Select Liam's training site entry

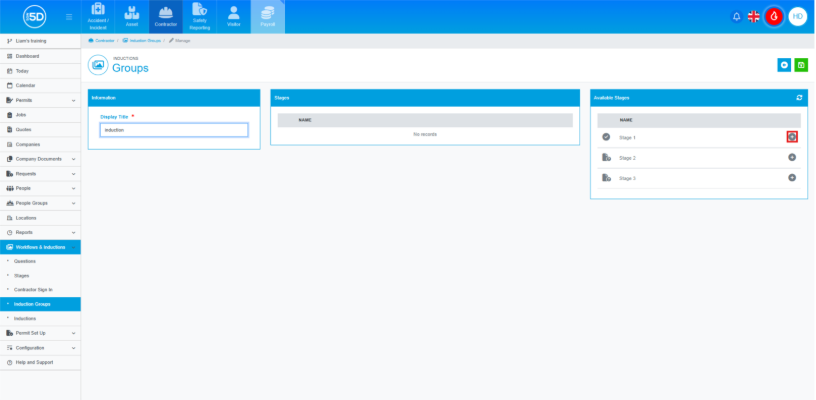[x=40, y=41]
